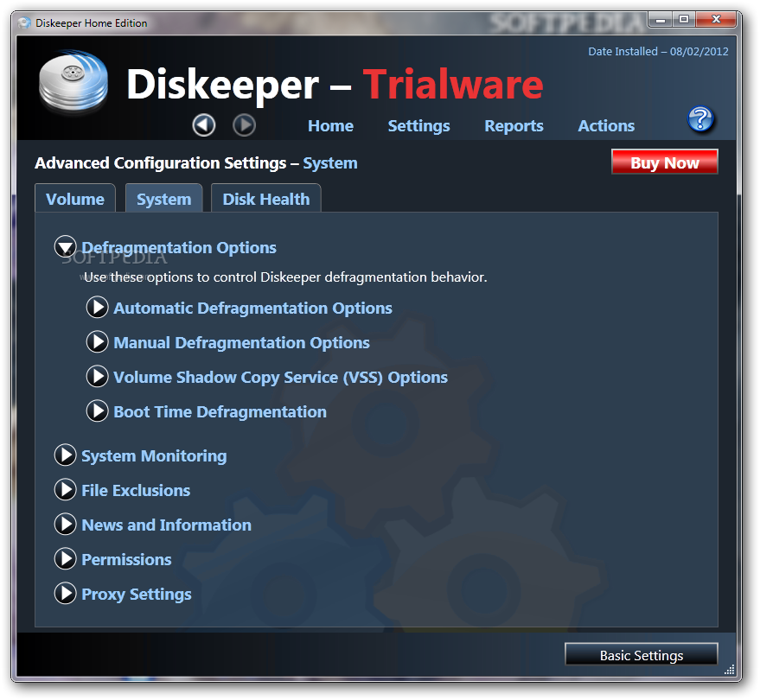Maximize the Diskeeper window
760x700 pixels.
click(684, 20)
